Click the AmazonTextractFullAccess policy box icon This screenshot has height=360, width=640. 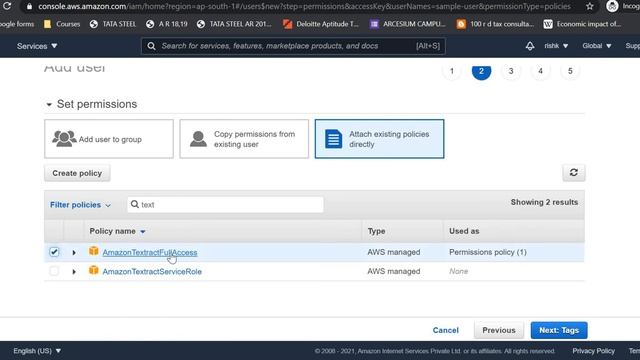[93, 251]
